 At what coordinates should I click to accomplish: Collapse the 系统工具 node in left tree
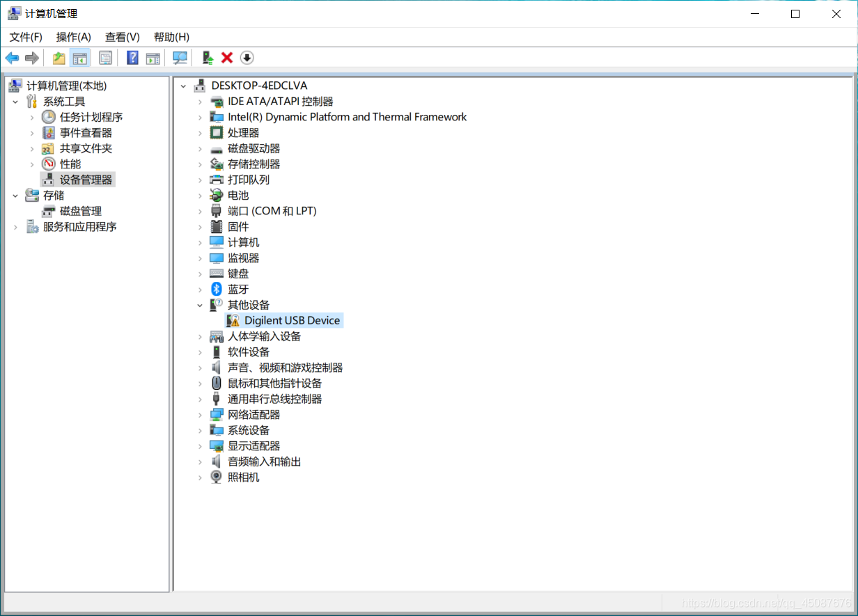[x=15, y=102]
